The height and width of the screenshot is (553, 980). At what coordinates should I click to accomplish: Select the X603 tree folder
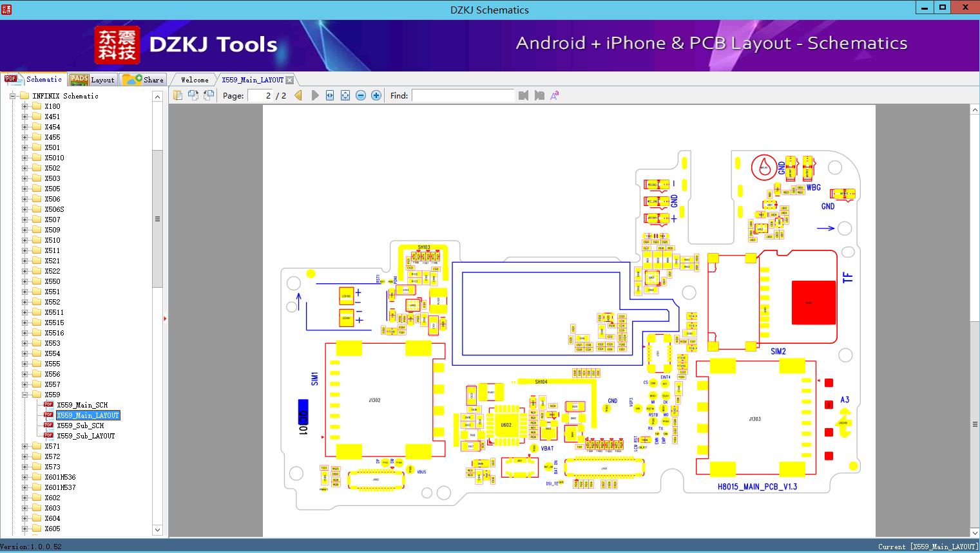[x=52, y=508]
